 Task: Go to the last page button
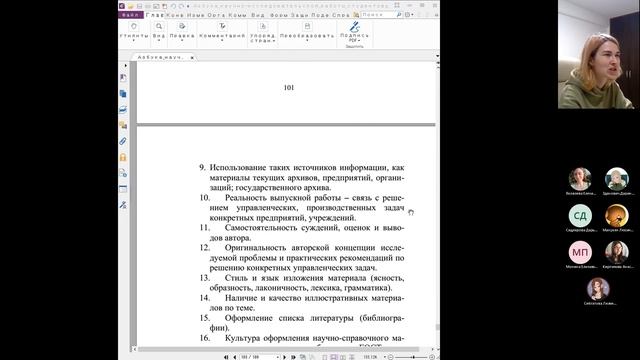(293, 357)
